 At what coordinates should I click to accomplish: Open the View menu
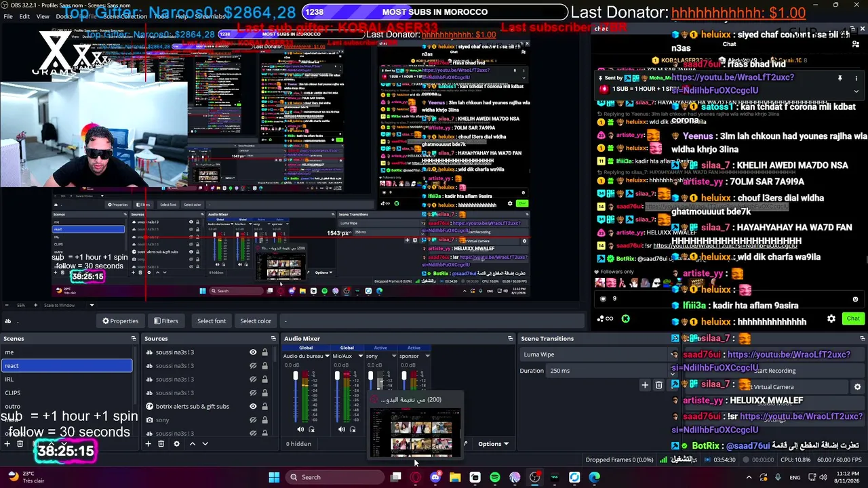click(43, 16)
